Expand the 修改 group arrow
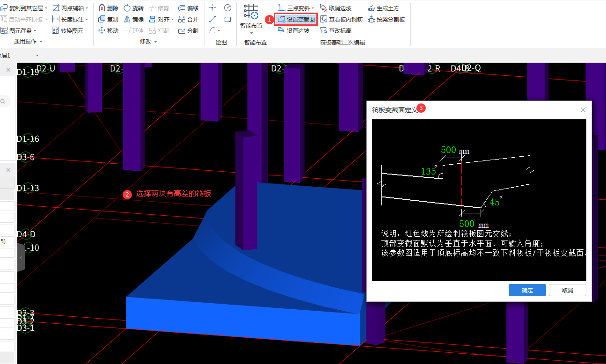The width and height of the screenshot is (606, 364). [155, 42]
